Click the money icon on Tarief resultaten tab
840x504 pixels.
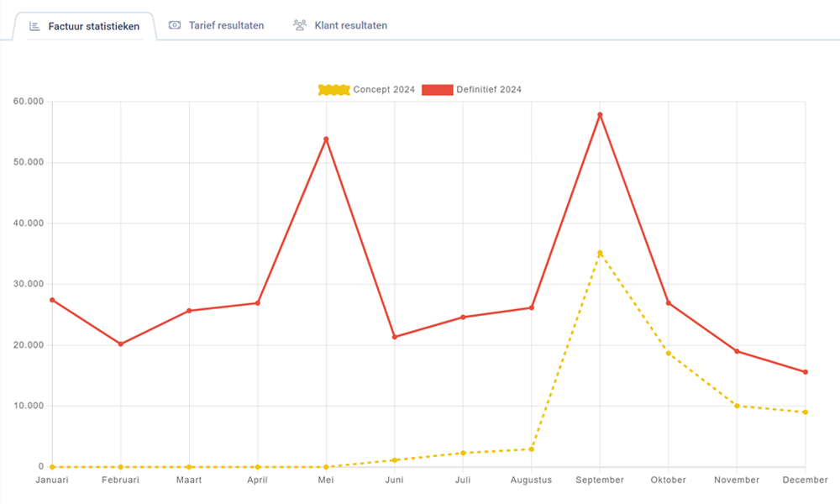[175, 25]
